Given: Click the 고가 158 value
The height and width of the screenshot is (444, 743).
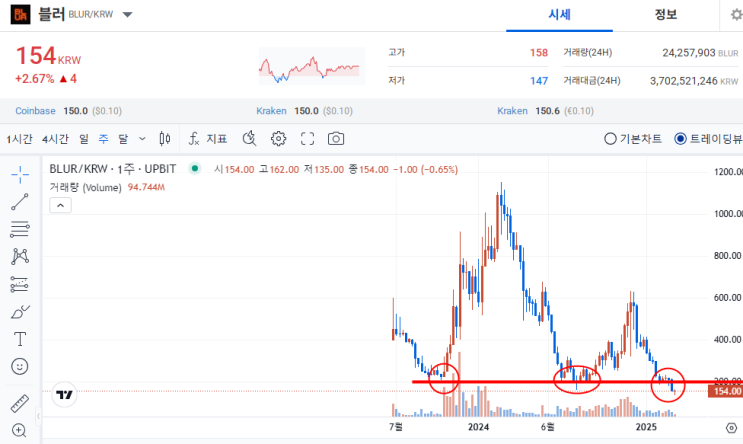Looking at the screenshot, I should (x=538, y=53).
